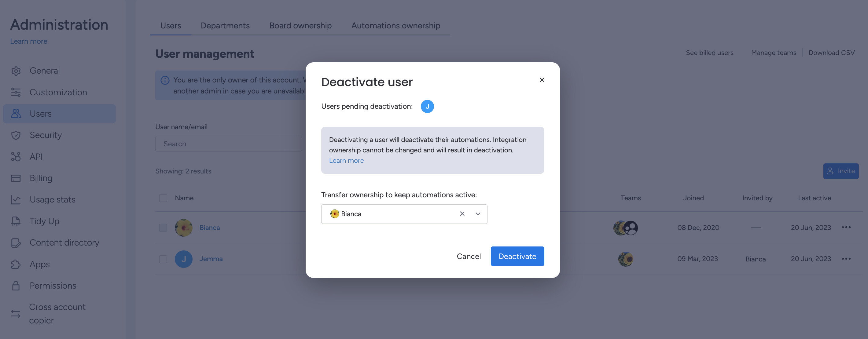Click the Content directory icon
Screen dimensions: 868x339
pos(16,243)
